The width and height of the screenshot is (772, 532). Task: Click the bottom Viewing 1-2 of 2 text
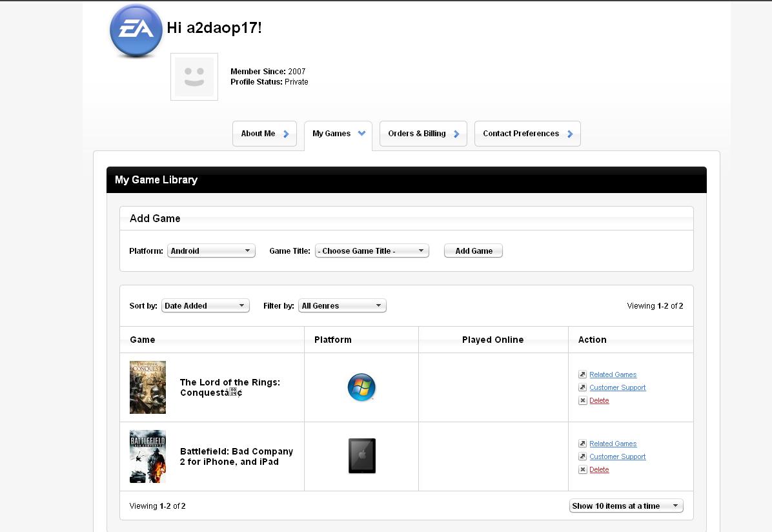coord(157,506)
